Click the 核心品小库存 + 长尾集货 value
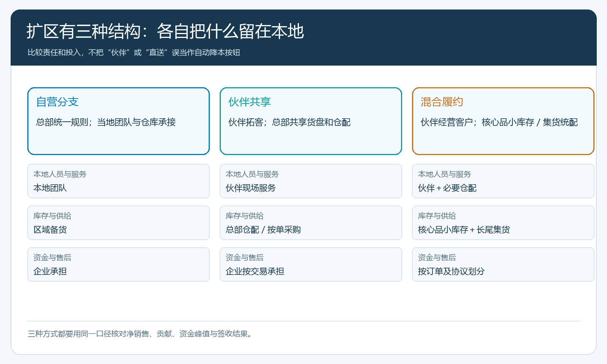The image size is (607, 364). (x=464, y=229)
